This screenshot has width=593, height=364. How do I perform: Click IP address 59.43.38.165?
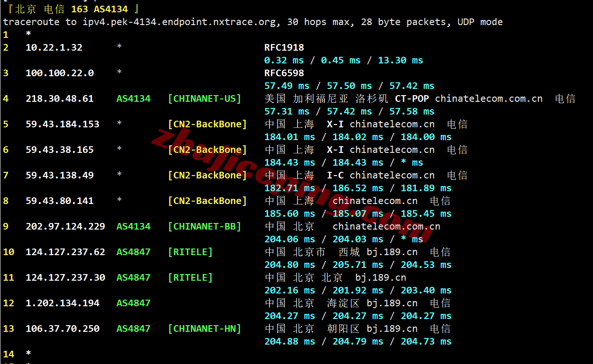(x=60, y=150)
